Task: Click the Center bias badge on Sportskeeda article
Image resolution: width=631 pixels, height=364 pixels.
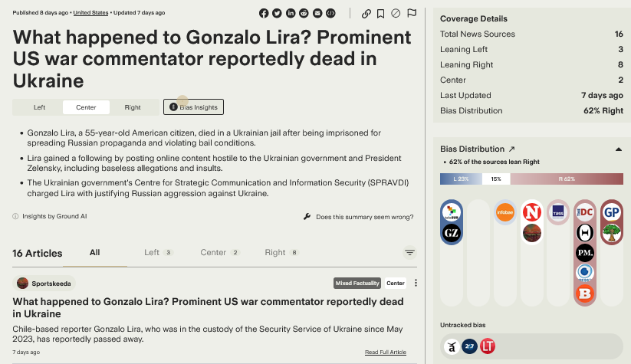Action: point(396,284)
